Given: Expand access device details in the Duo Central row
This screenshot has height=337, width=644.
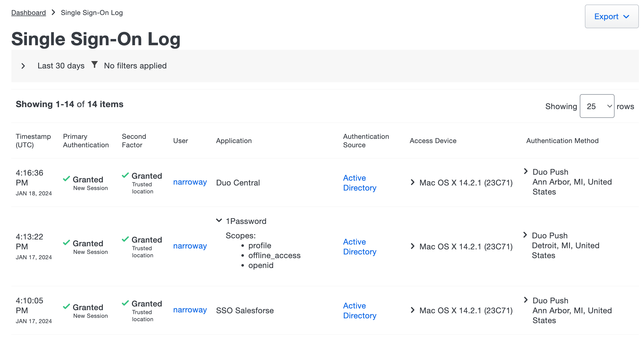Looking at the screenshot, I should point(413,182).
